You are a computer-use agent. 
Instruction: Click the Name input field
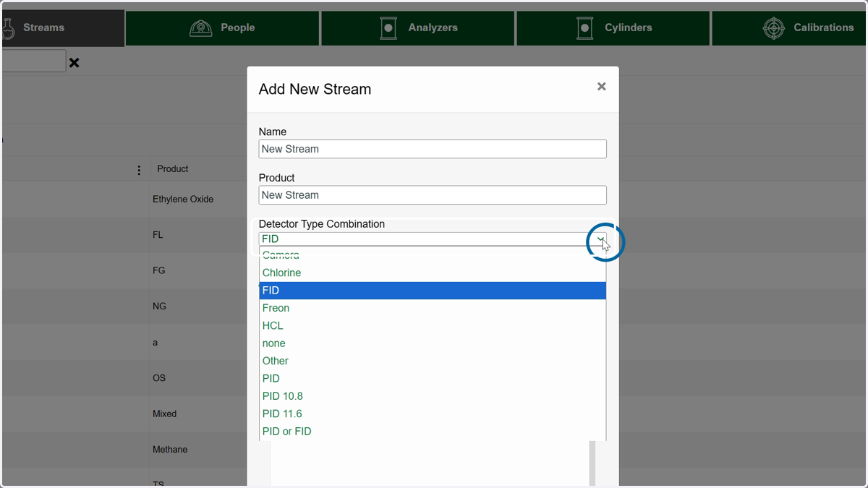click(433, 149)
